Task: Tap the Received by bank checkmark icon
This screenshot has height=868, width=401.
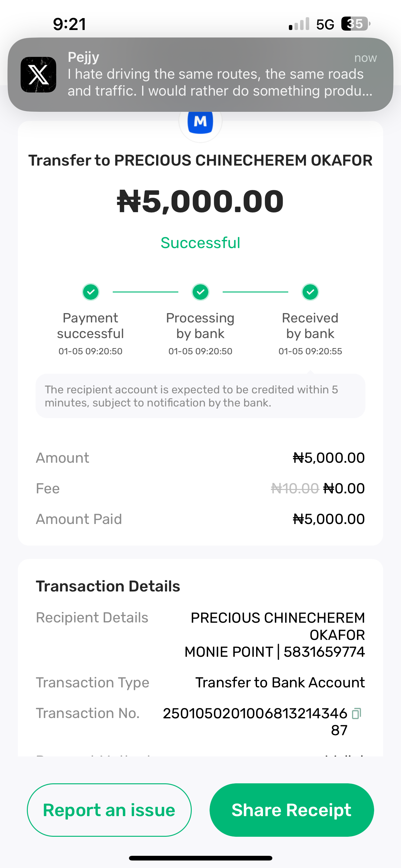Action: click(x=310, y=292)
